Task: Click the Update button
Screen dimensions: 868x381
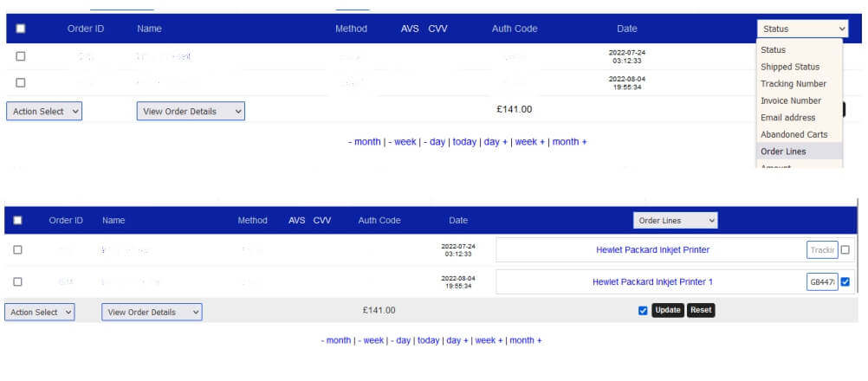Action: [x=667, y=310]
